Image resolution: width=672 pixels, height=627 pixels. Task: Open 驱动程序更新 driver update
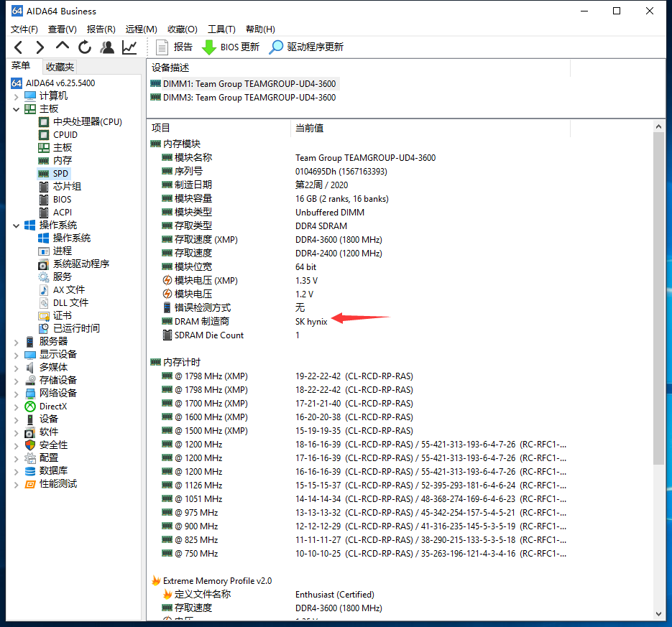306,47
